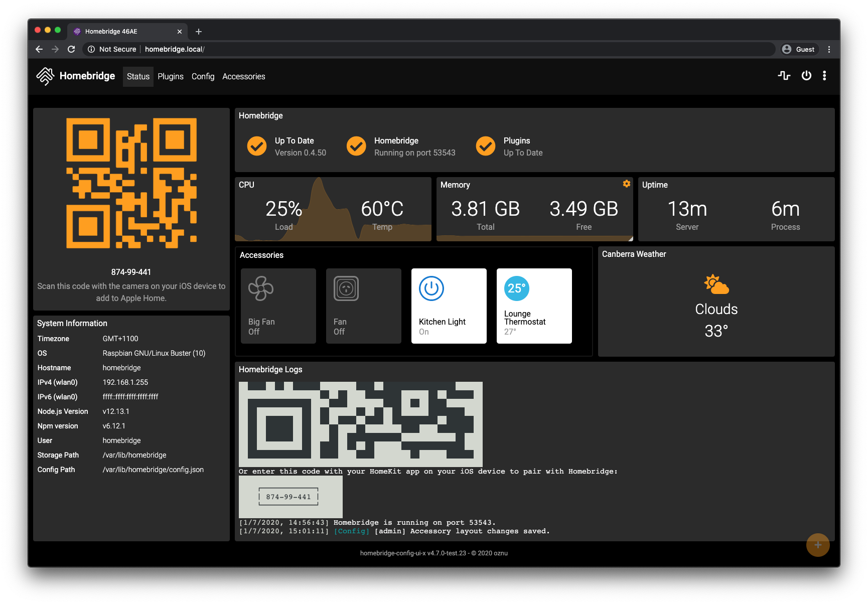Click the orange plus floating action button
Screen dimensions: 868x604
pos(818,545)
